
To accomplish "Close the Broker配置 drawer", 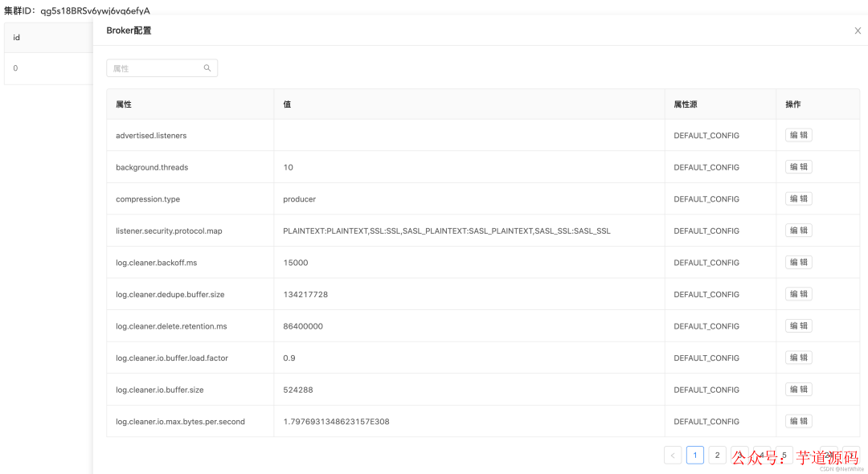I will [x=858, y=31].
